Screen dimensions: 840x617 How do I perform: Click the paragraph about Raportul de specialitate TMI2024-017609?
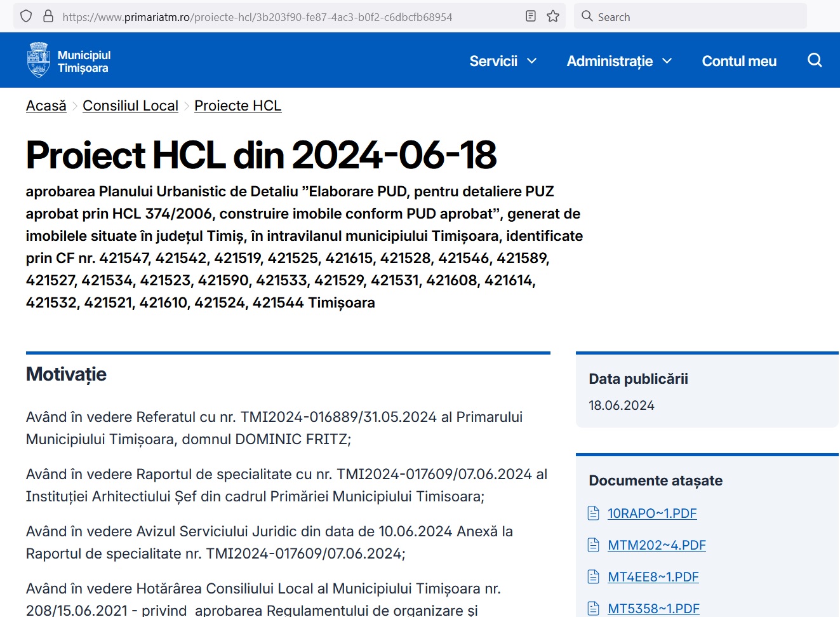286,485
